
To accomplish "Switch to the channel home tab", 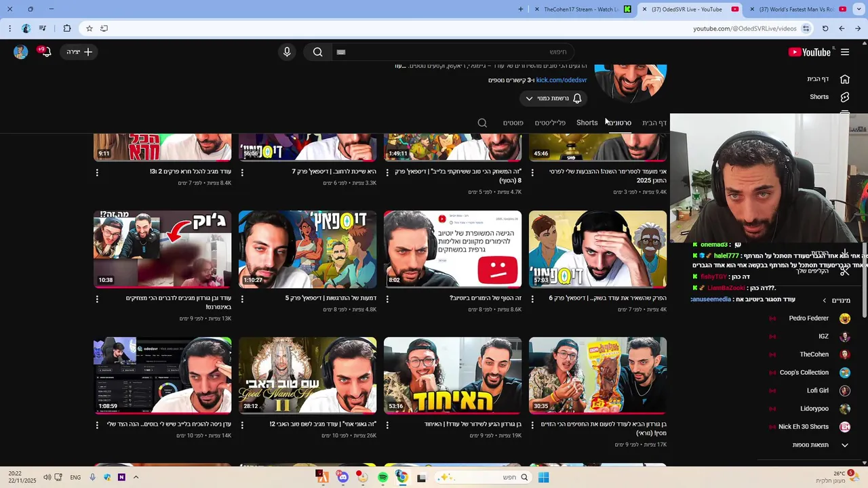I will pos(654,123).
